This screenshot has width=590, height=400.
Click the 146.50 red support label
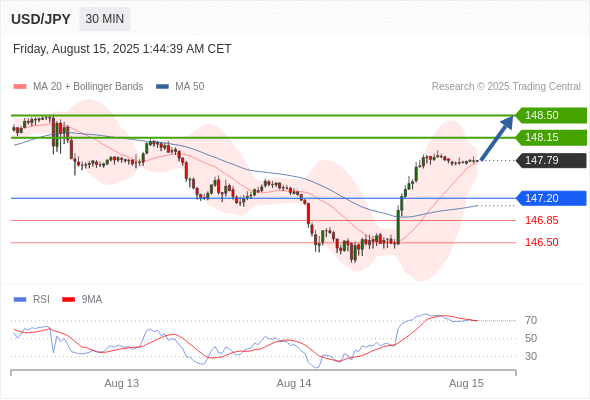click(542, 242)
